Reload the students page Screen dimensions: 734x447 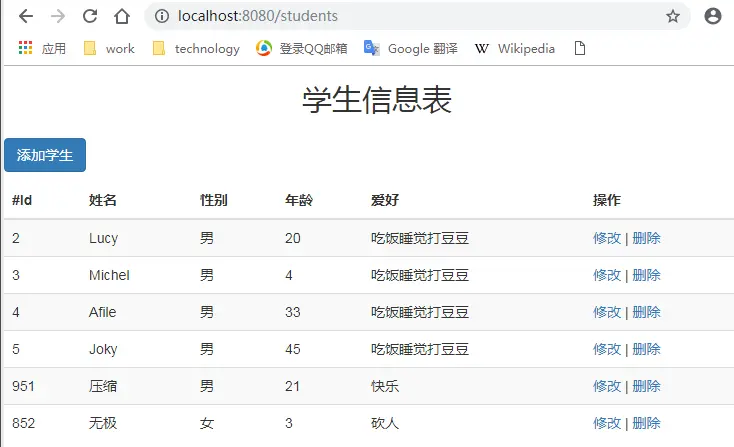90,16
